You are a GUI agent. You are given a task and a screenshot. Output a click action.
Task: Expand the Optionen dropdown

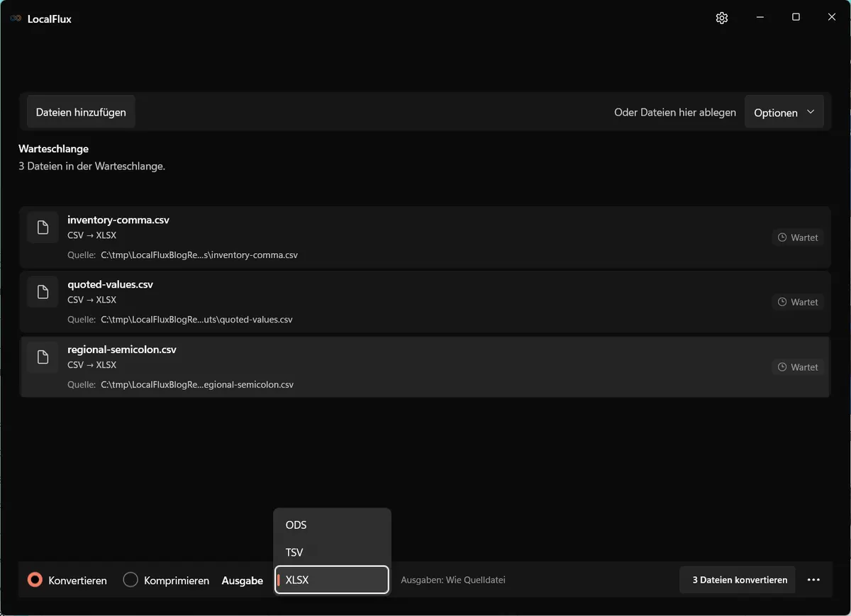(784, 113)
